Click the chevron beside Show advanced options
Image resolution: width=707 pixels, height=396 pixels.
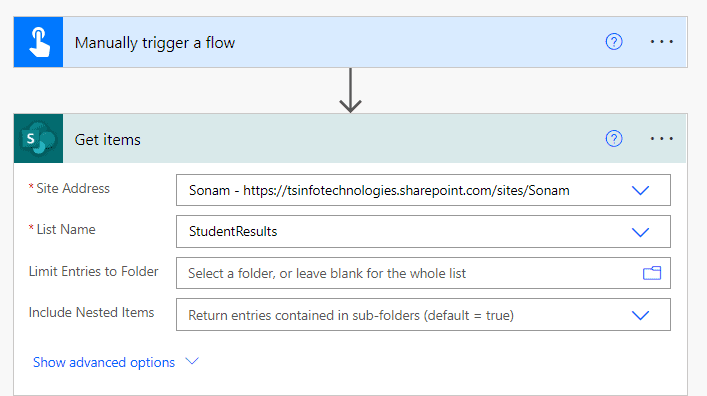point(192,361)
